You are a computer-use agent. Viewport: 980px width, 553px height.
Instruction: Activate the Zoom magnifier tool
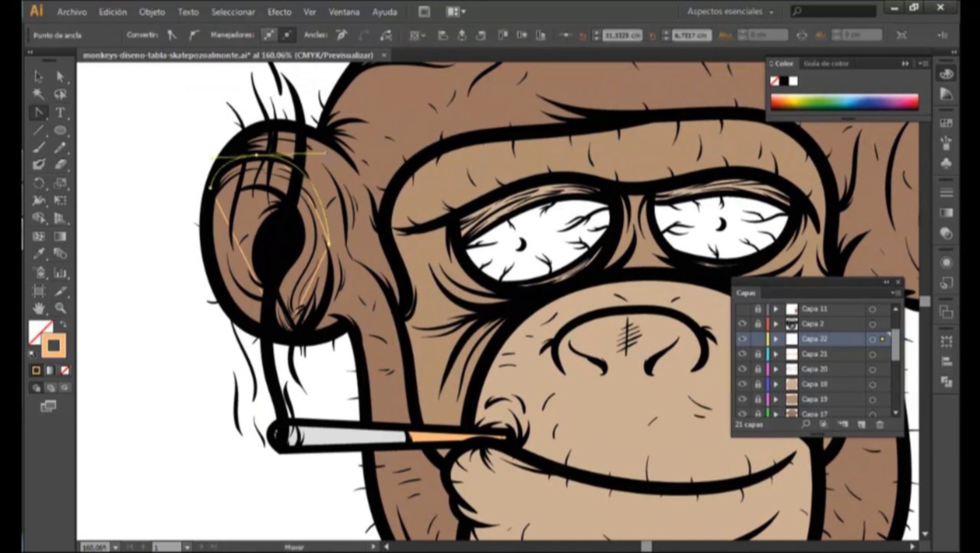(60, 308)
